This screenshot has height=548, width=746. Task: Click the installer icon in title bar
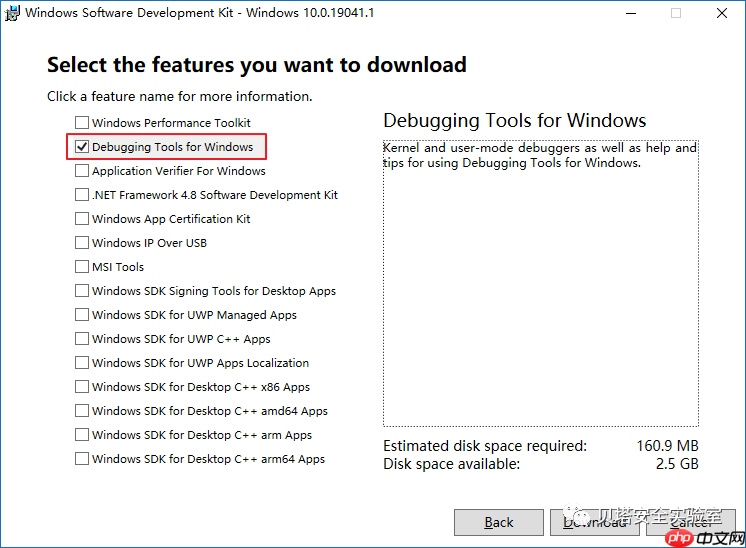12,13
